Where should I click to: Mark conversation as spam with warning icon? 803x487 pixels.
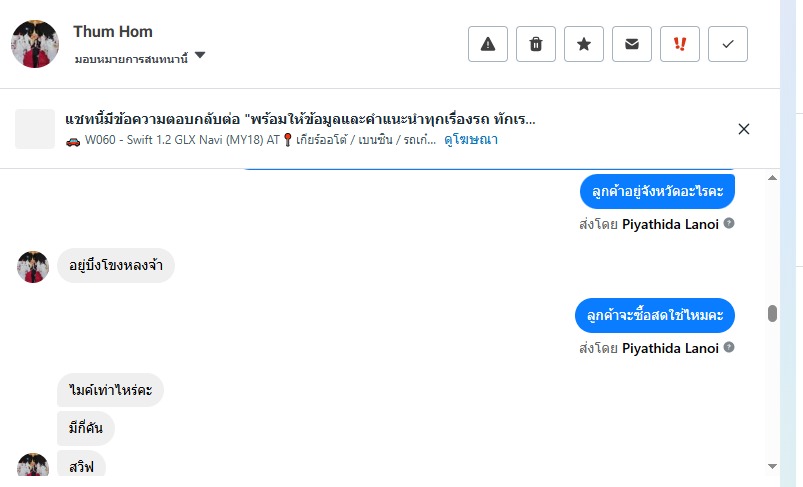[488, 44]
